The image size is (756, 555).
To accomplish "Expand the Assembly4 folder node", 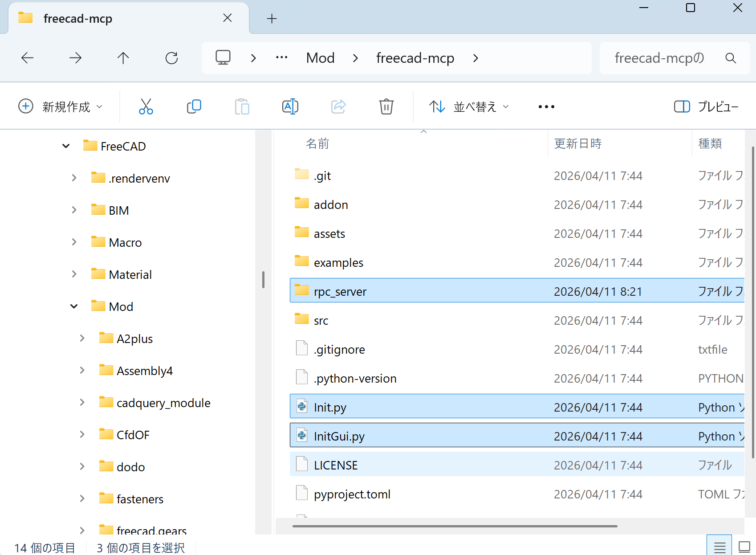I will tap(82, 371).
